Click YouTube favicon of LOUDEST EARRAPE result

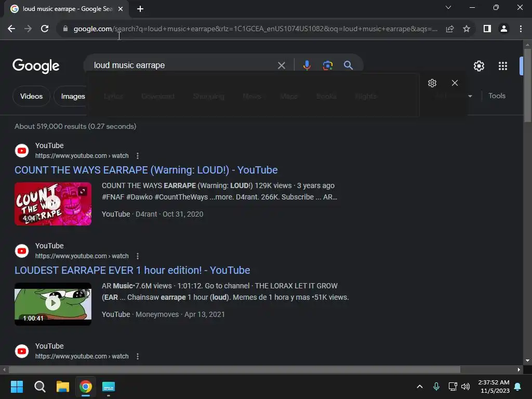click(x=22, y=251)
